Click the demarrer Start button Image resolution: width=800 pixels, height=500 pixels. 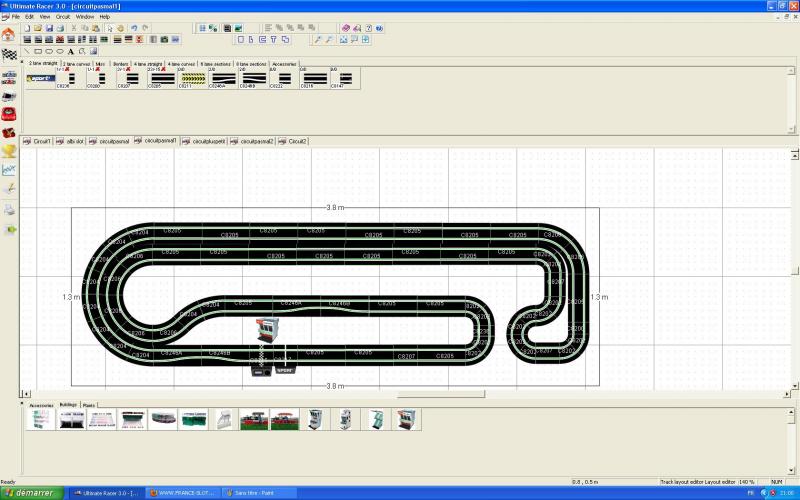[x=30, y=493]
